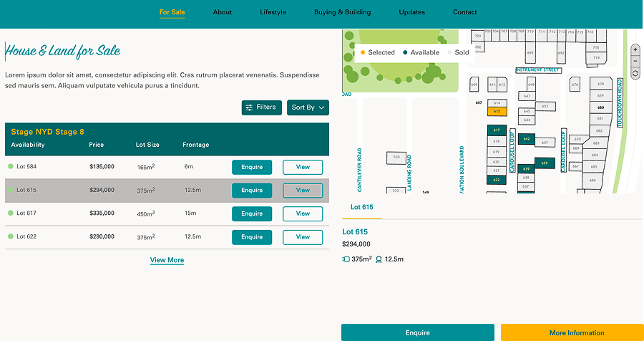This screenshot has width=644, height=341.
Task: Select available lot 659 on map
Action: tap(545, 163)
